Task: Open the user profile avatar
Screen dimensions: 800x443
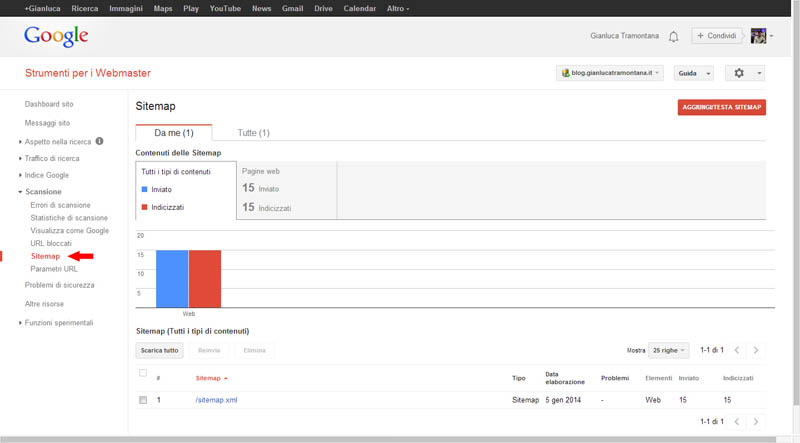Action: tap(758, 36)
